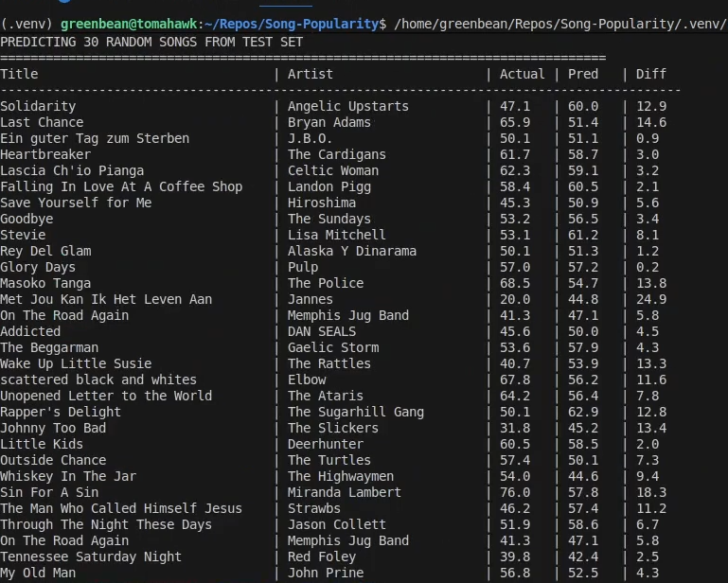Click the 'Solidarity' song title
This screenshot has height=583, width=728.
click(x=38, y=106)
